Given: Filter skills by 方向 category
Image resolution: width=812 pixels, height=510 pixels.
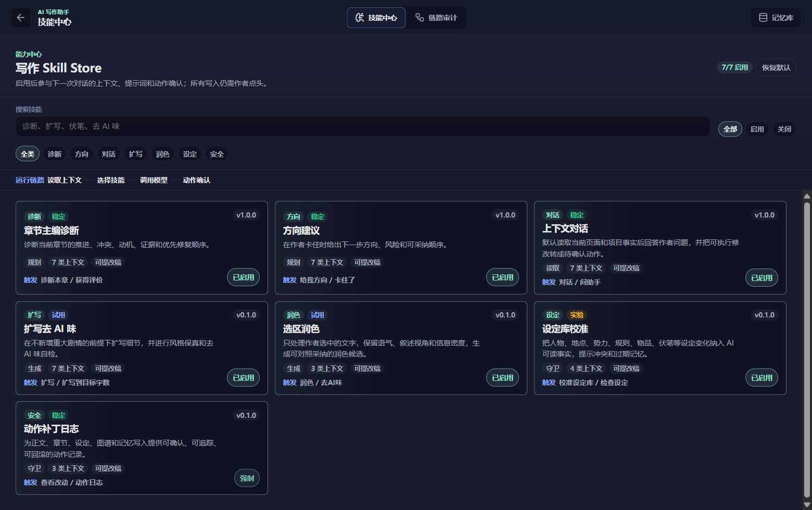Looking at the screenshot, I should (82, 154).
